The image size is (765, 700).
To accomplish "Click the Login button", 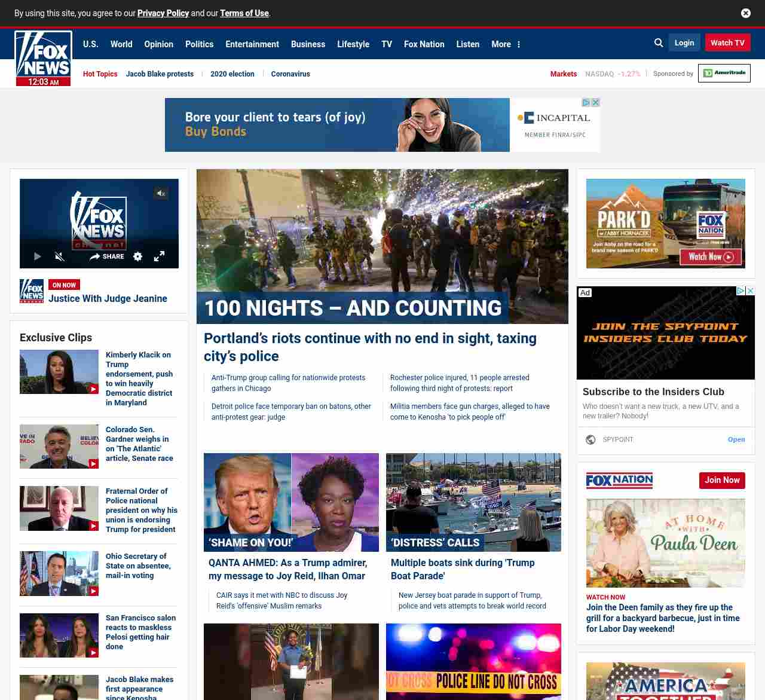I will (684, 43).
